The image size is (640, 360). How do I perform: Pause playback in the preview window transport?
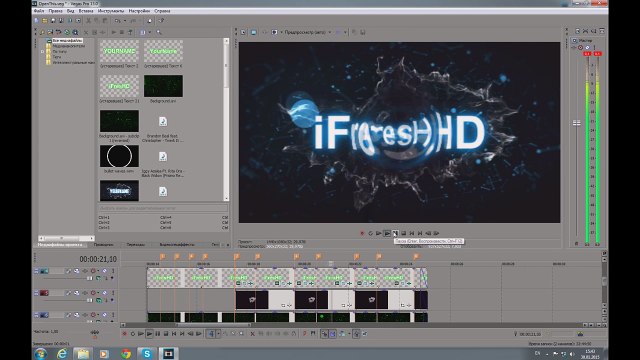click(395, 233)
